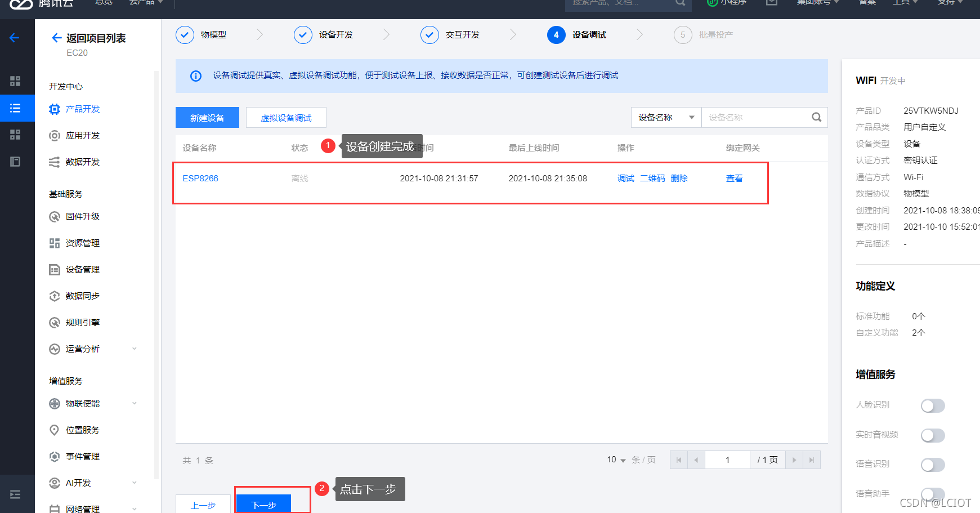Screen dimensions: 980x513
Task: Go to the next page in pagination
Action: tap(794, 460)
